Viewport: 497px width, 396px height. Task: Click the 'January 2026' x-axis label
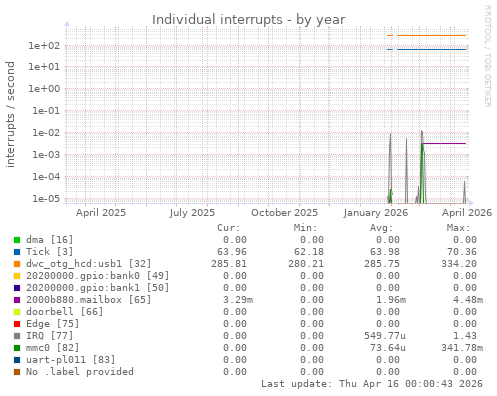point(376,213)
